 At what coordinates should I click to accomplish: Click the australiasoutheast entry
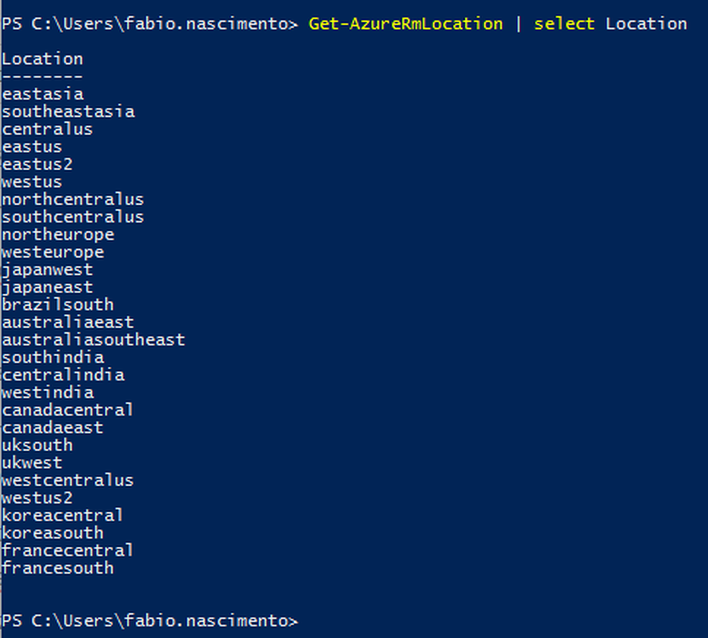coord(93,340)
